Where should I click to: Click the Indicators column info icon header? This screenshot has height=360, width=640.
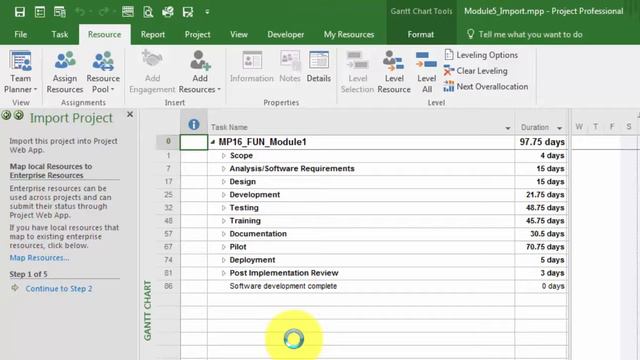[194, 124]
